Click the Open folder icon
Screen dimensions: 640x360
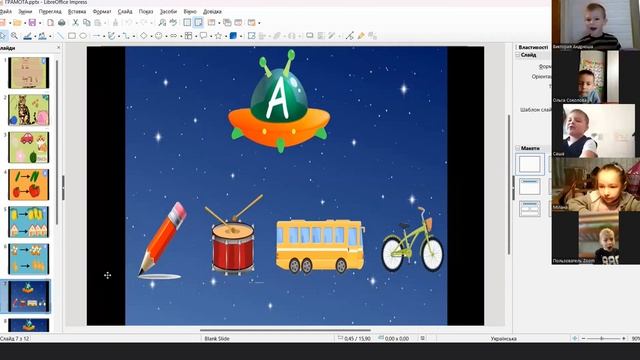(17, 23)
